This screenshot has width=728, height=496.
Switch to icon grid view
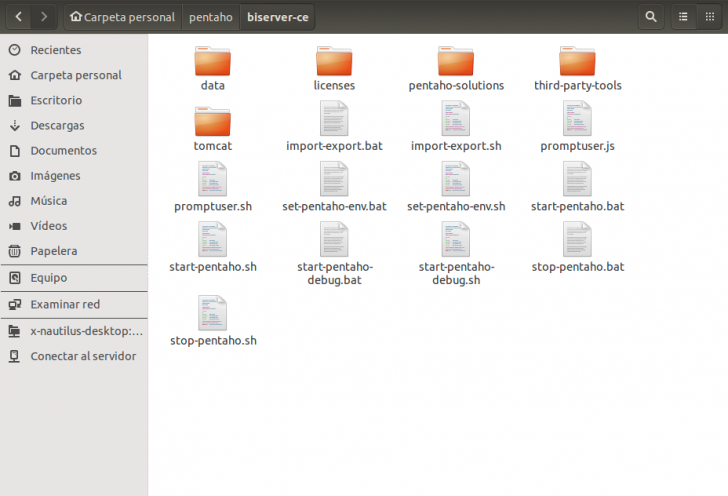click(710, 17)
